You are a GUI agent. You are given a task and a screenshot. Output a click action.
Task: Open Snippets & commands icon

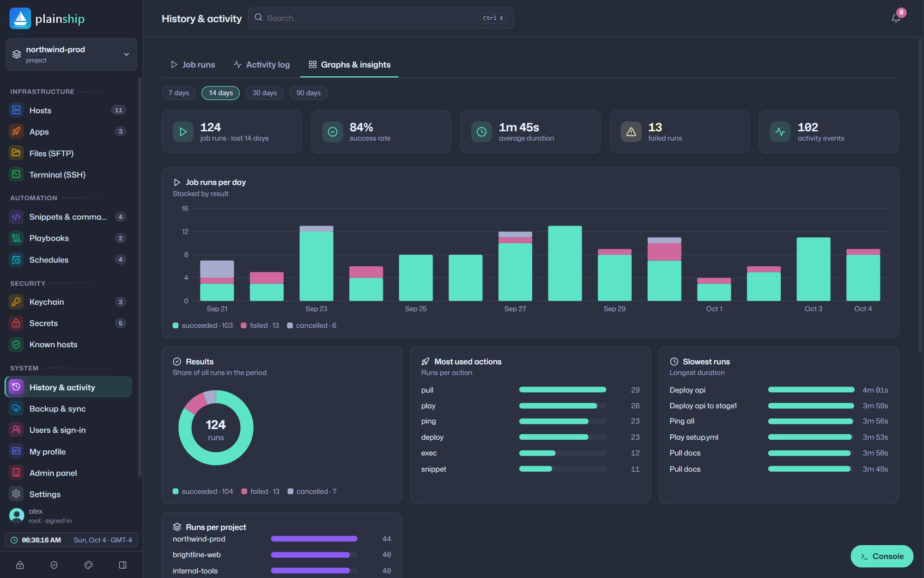[x=16, y=216]
